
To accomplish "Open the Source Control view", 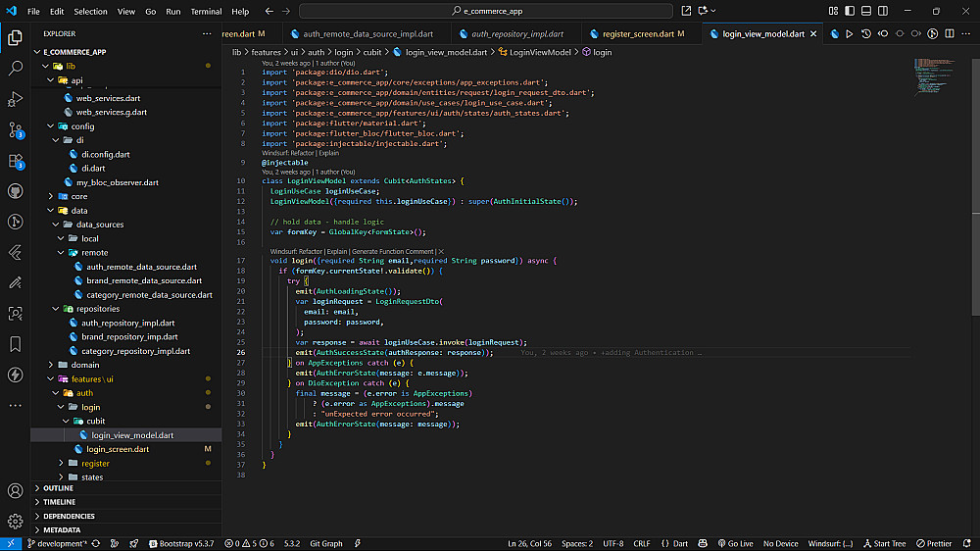I will tap(16, 129).
